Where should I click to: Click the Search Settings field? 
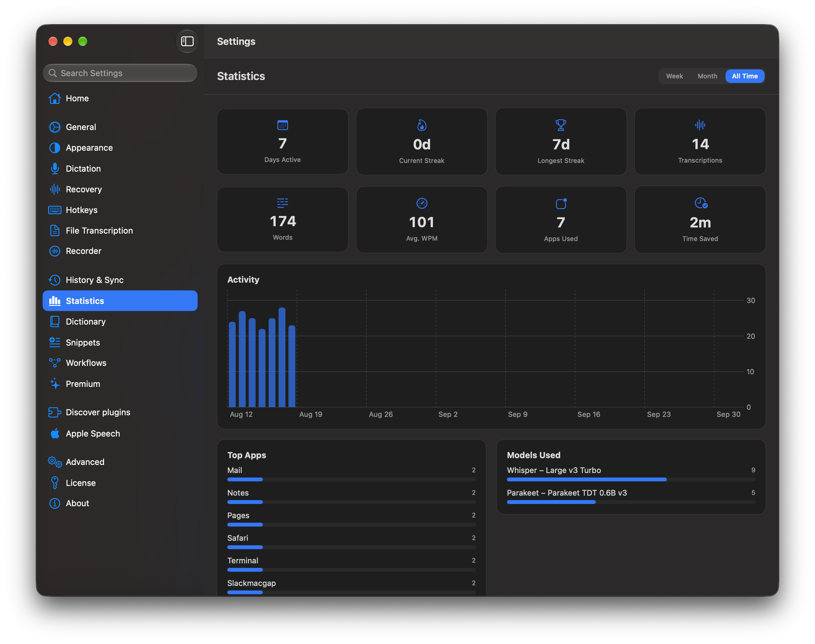[120, 73]
